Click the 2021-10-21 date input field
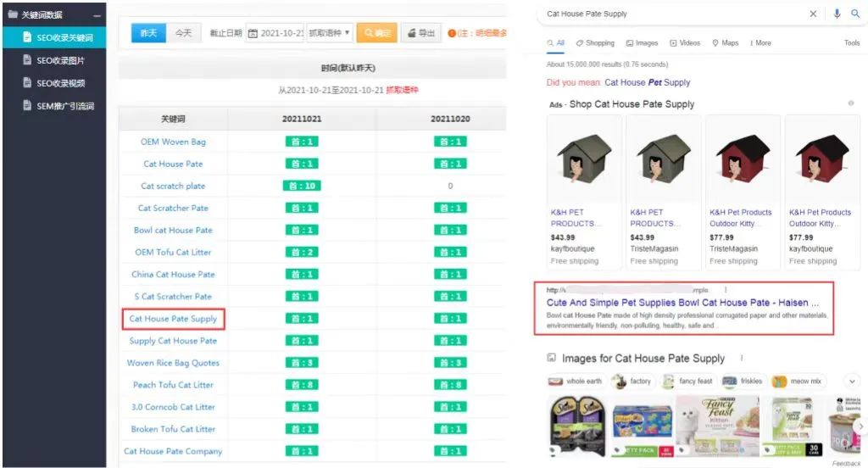The height and width of the screenshot is (468, 868). 281,33
